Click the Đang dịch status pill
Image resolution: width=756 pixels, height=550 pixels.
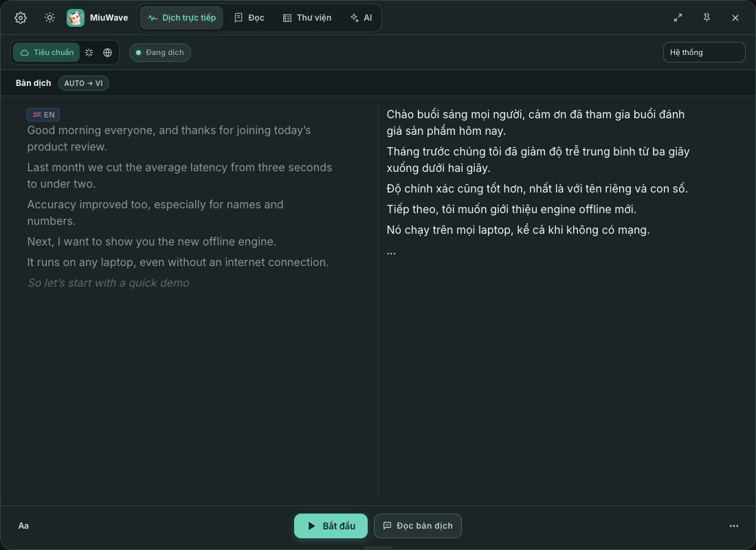click(x=160, y=52)
